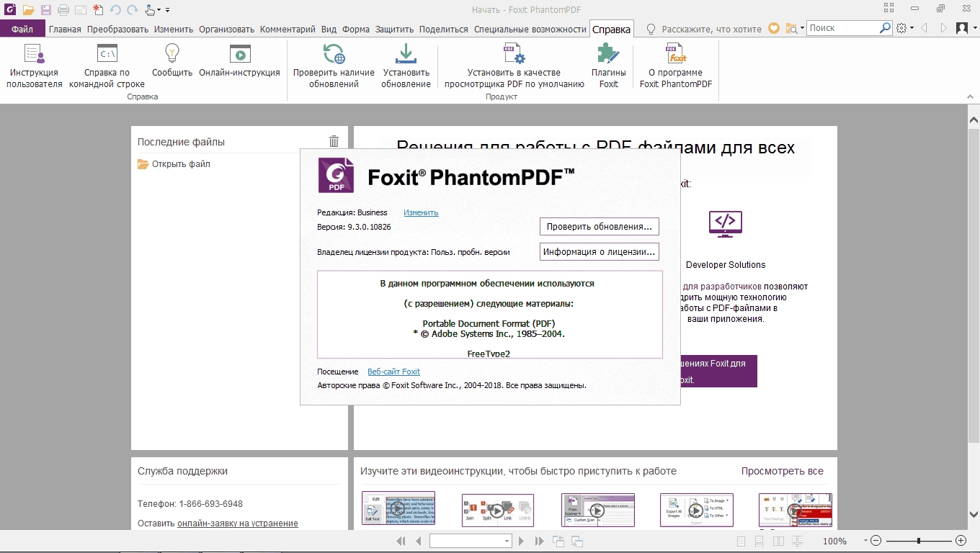Click the next page arrow in status bar
This screenshot has width=980, height=553.
click(522, 541)
